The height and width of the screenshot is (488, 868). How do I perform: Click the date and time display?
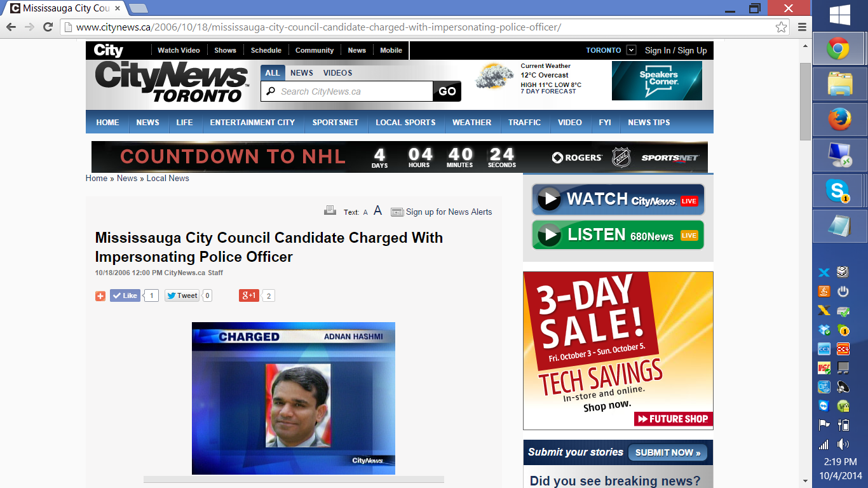840,468
